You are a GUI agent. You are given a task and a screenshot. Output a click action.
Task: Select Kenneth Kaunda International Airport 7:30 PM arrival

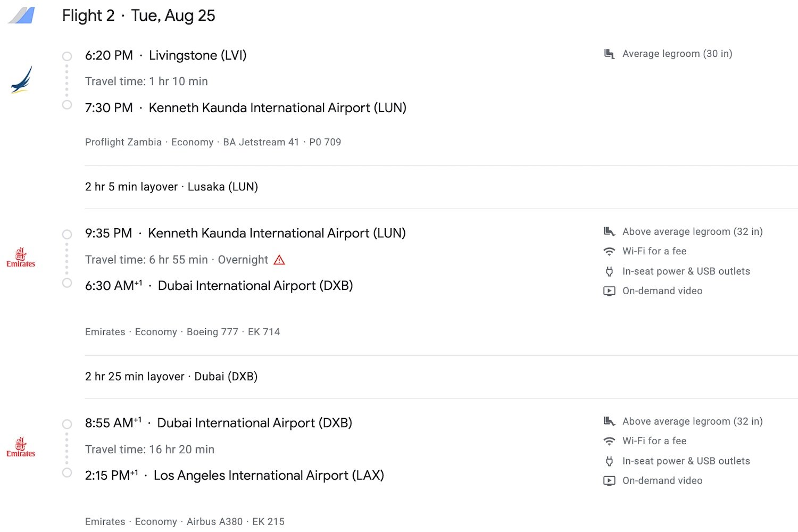point(245,108)
